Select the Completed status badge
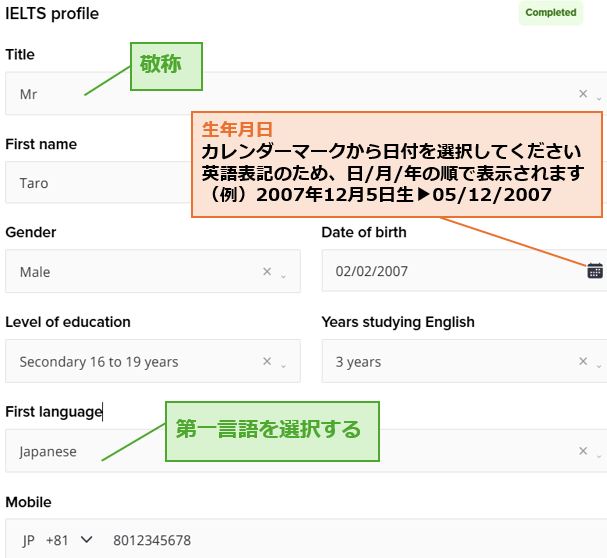This screenshot has height=558, width=607. tap(550, 13)
